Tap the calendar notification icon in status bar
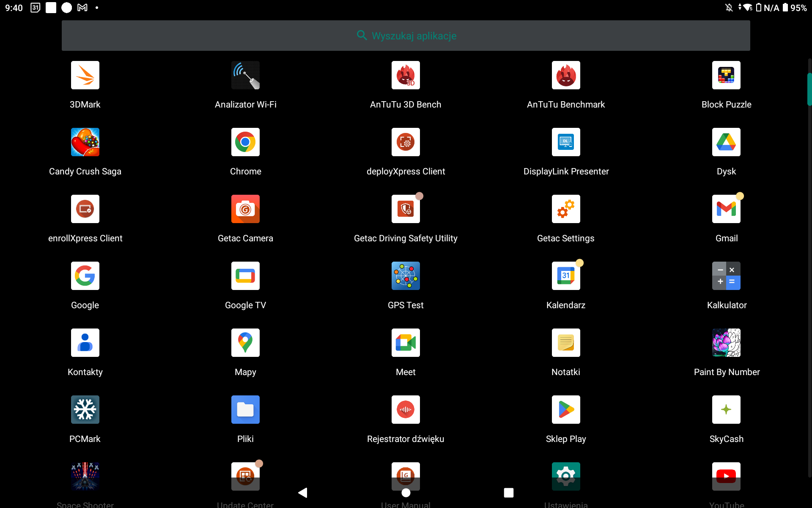The image size is (812, 508). 36,8
